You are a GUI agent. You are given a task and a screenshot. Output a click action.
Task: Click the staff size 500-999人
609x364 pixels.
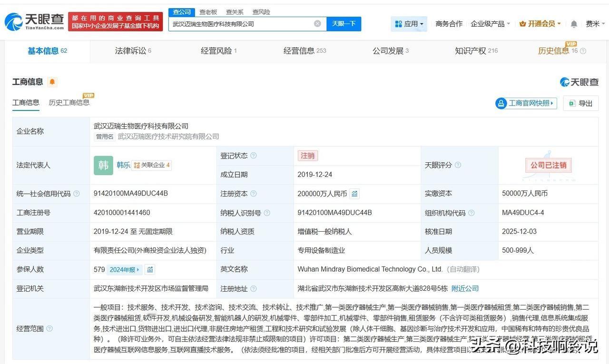518,251
